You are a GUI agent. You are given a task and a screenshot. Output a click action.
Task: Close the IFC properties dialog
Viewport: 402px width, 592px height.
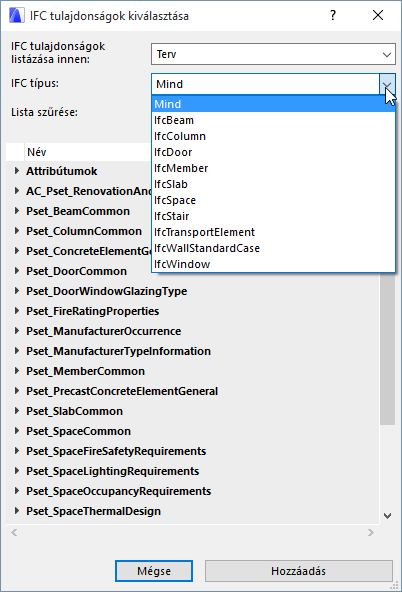click(377, 15)
